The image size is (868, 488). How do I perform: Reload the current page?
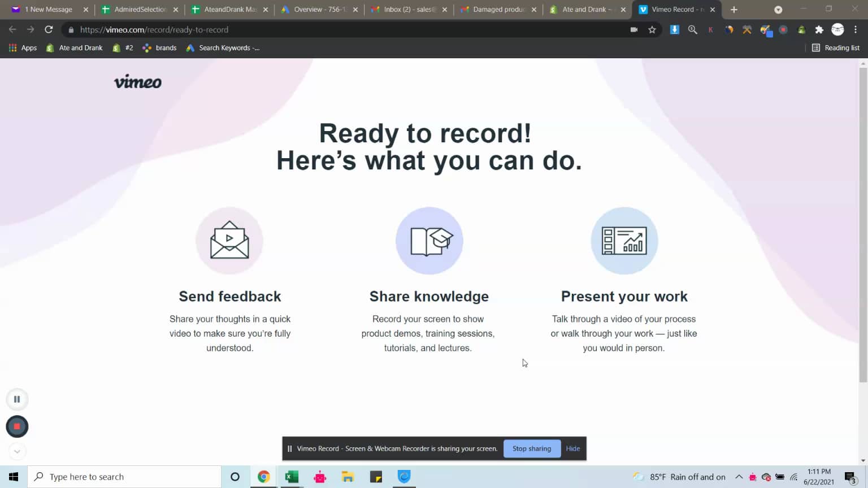49,29
